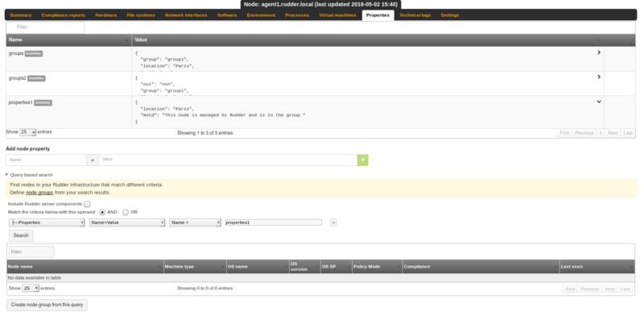The image size is (644, 316).
Task: Click the Search button
Action: pos(21,235)
